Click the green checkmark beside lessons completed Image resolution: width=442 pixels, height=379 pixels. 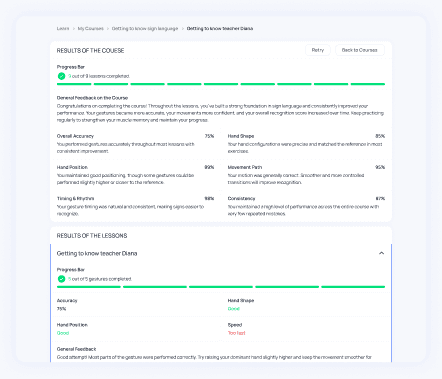point(61,76)
